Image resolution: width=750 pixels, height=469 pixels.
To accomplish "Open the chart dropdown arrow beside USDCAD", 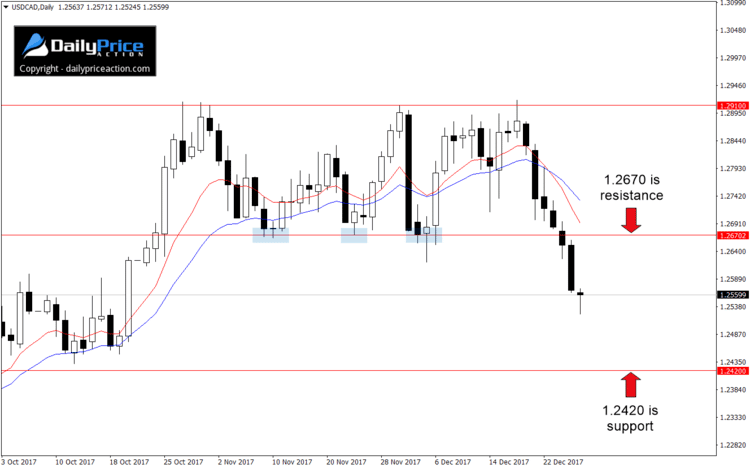I will pyautogui.click(x=6, y=7).
